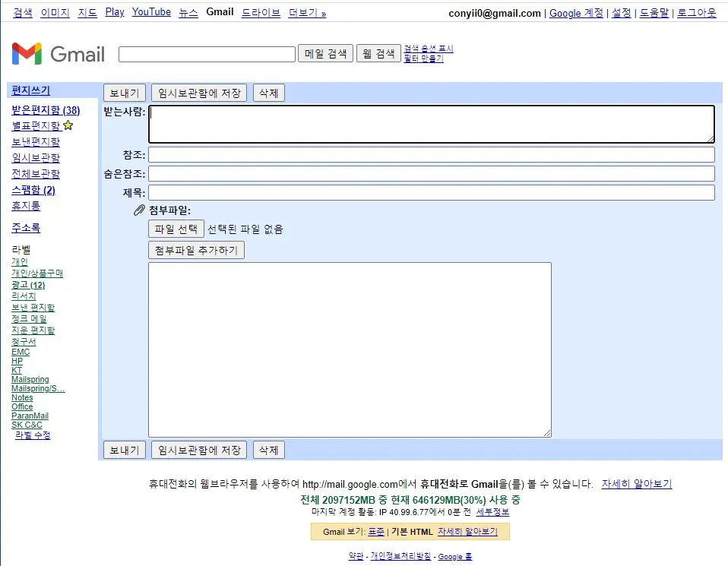Select the Office label
Image resolution: width=728 pixels, height=566 pixels.
[x=22, y=406]
